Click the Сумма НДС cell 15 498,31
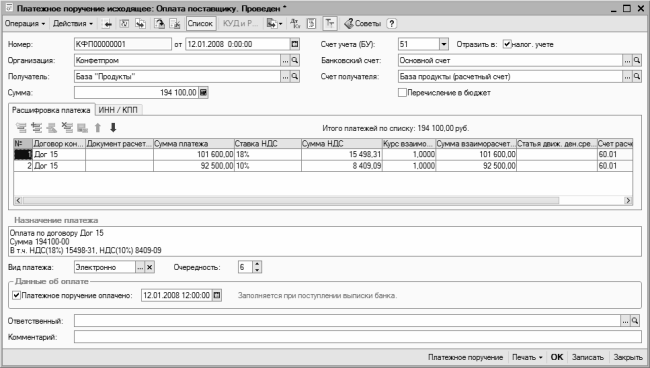This screenshot has width=650, height=368. (x=342, y=154)
